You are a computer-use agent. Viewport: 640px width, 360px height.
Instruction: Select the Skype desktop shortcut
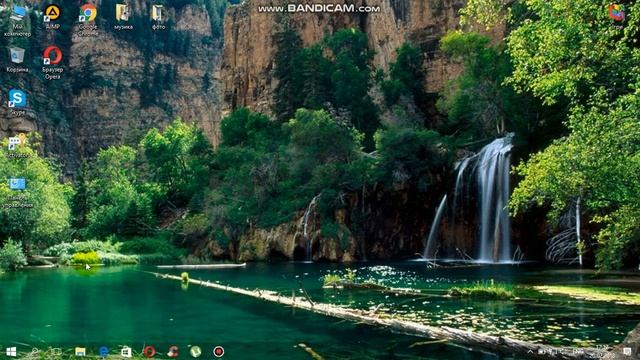17,103
